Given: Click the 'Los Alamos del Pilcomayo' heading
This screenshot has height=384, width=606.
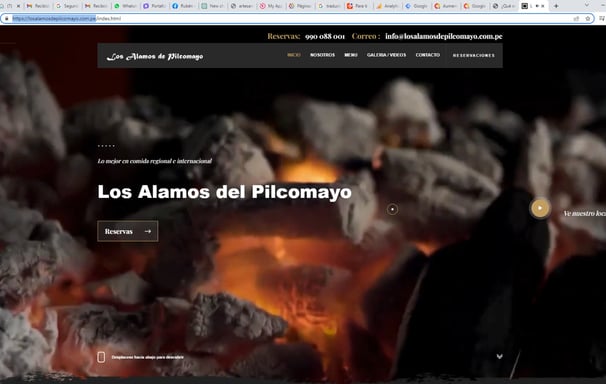Looking at the screenshot, I should point(225,192).
